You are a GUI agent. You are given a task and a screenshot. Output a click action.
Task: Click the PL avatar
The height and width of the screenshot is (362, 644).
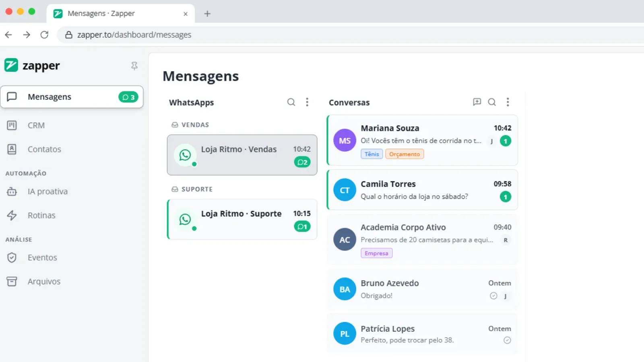click(345, 334)
